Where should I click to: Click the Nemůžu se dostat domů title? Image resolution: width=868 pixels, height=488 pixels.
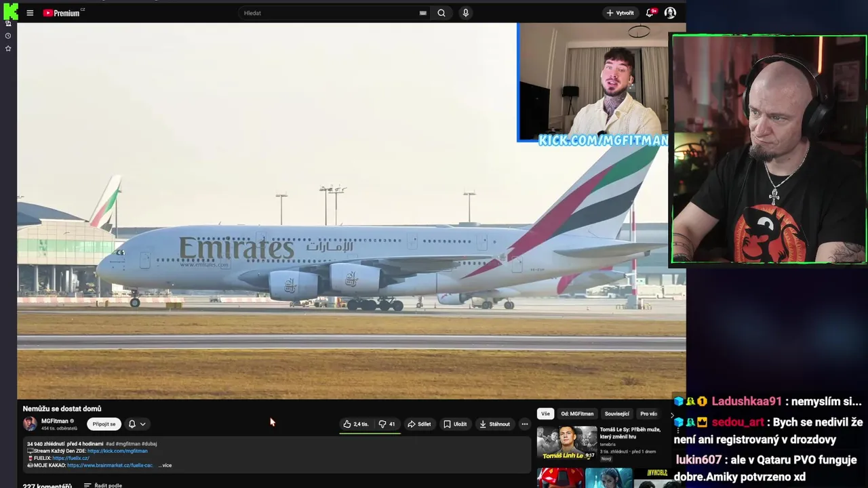click(62, 409)
